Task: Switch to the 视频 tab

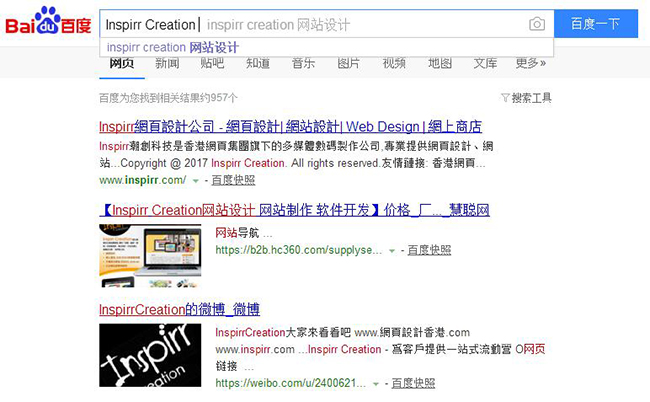Action: click(394, 63)
